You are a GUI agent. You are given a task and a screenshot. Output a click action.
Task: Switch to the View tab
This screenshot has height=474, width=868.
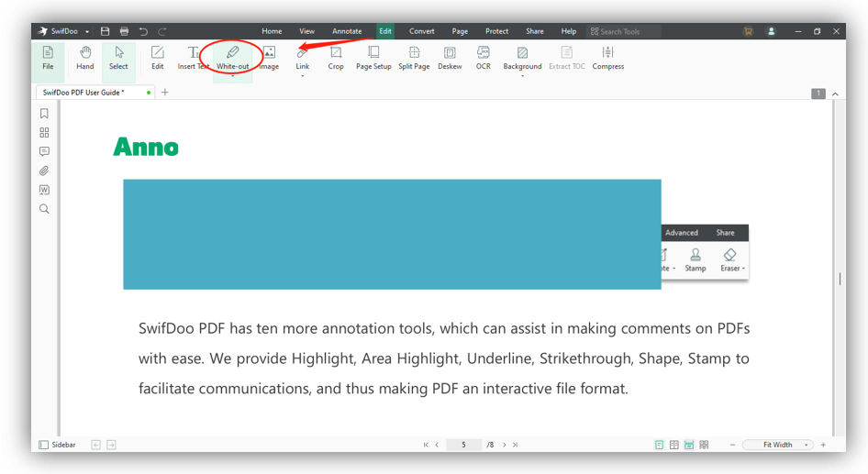point(306,31)
